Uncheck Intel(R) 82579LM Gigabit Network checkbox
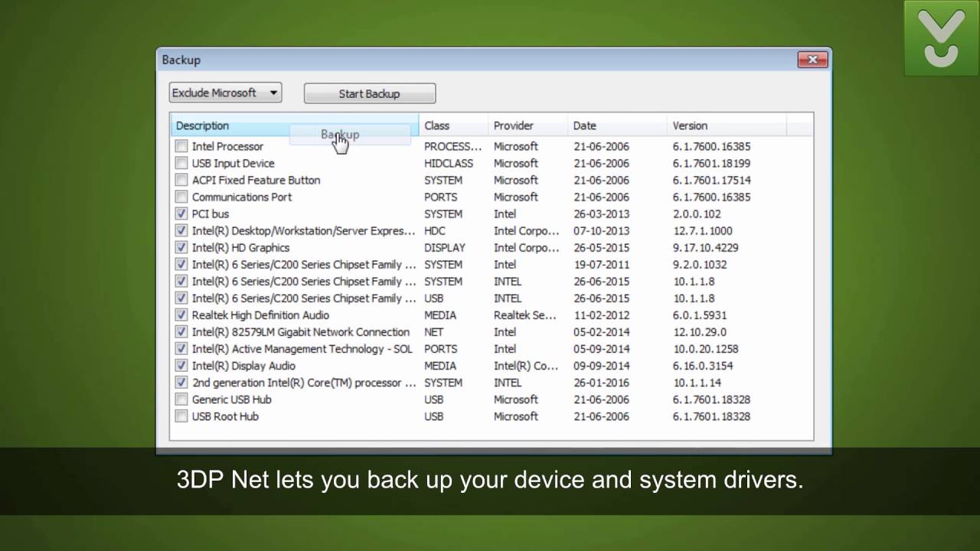Image resolution: width=980 pixels, height=551 pixels. [x=181, y=331]
